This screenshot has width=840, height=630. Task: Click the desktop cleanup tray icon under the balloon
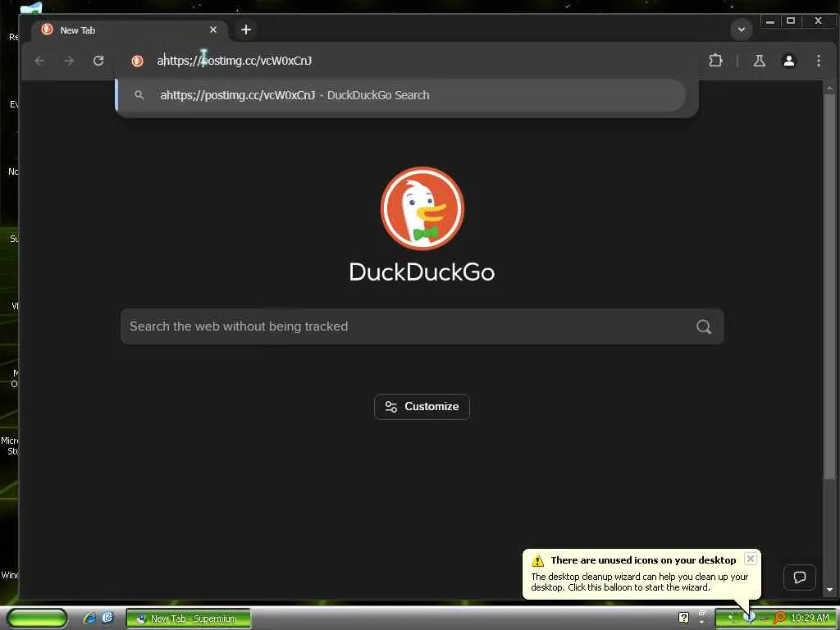pos(750,618)
